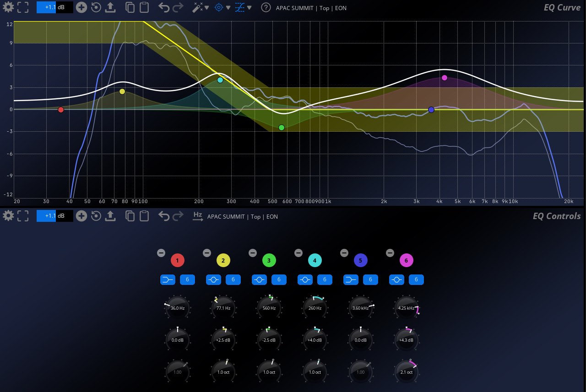The width and height of the screenshot is (586, 392).
Task: Open the target crosshair dropdown menu
Action: [228, 7]
